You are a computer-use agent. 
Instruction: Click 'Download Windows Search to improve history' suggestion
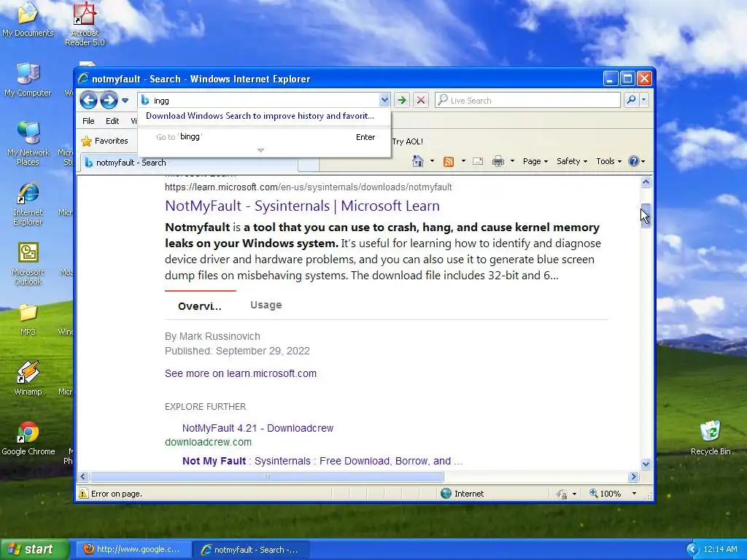[x=260, y=116]
